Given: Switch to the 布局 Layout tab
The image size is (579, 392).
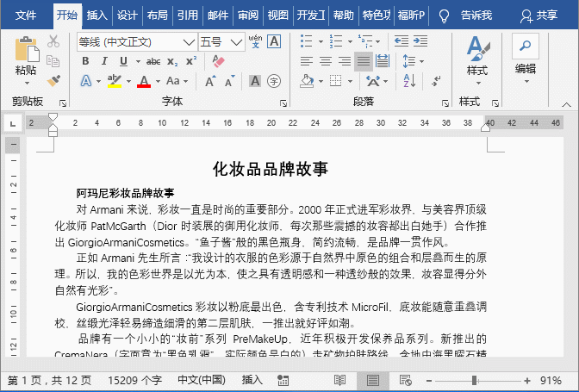Looking at the screenshot, I should 158,16.
